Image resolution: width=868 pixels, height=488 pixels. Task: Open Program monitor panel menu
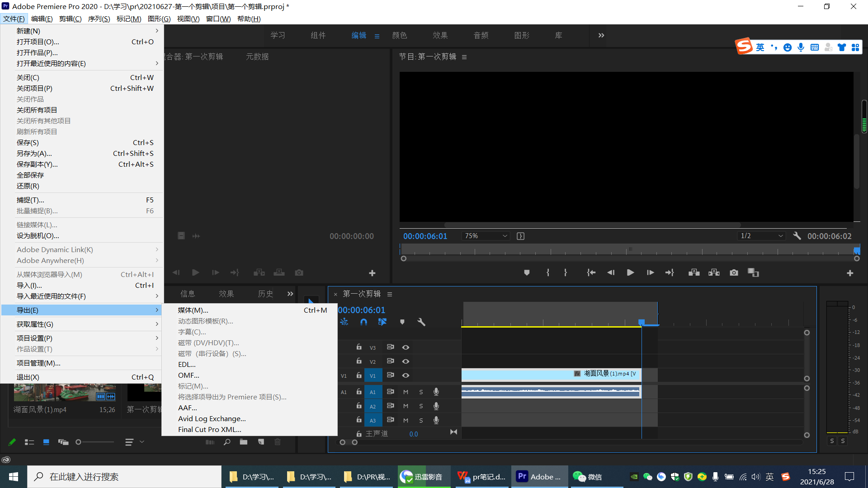464,57
